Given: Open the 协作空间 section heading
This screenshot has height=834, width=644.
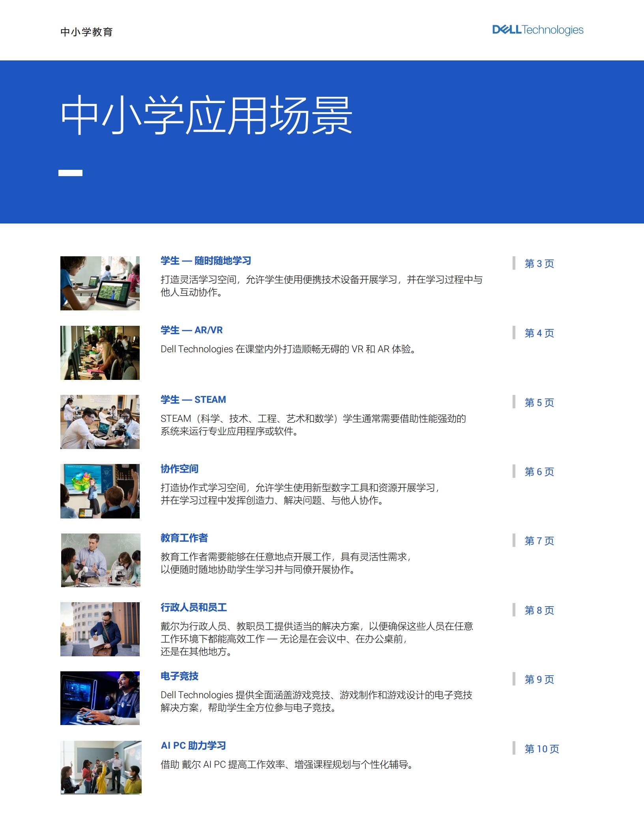Looking at the screenshot, I should tap(179, 469).
